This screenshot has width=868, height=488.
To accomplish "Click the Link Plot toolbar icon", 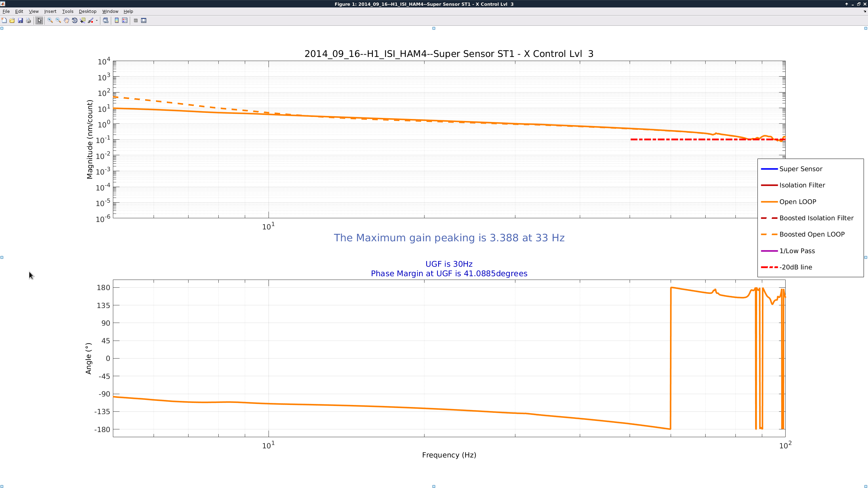I will pos(106,21).
